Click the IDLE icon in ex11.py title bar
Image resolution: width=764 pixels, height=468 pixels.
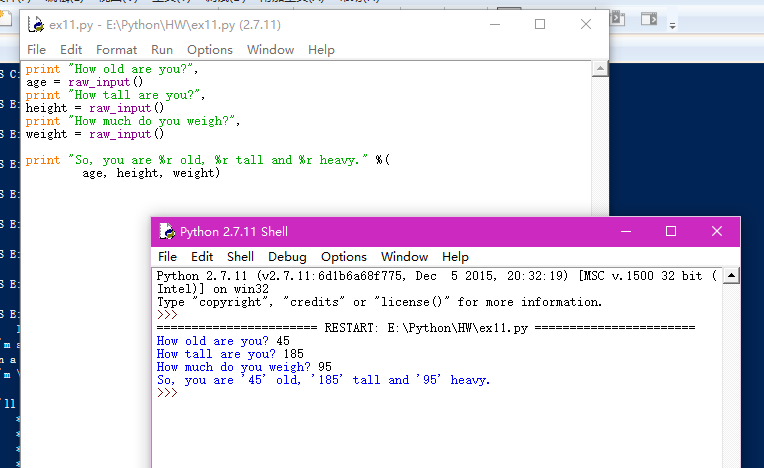tap(35, 23)
